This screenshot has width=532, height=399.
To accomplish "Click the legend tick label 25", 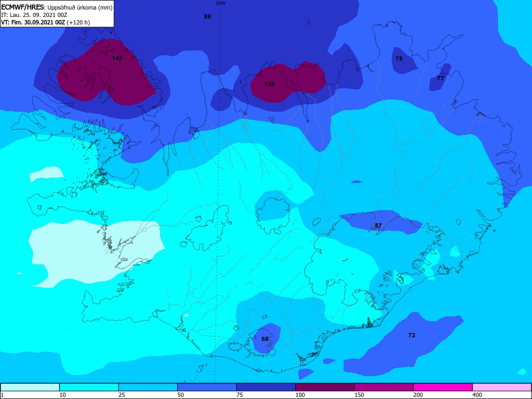I will click(122, 395).
